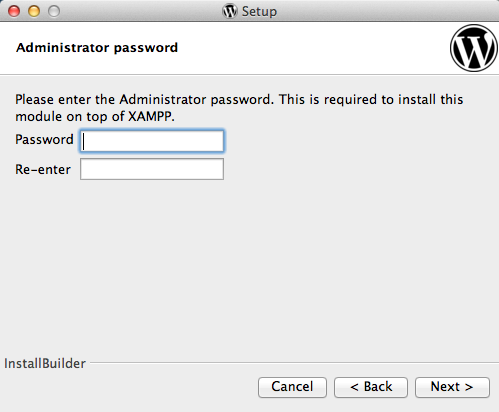Minimize the Setup window with the yellow button
The height and width of the screenshot is (412, 499).
click(x=34, y=11)
